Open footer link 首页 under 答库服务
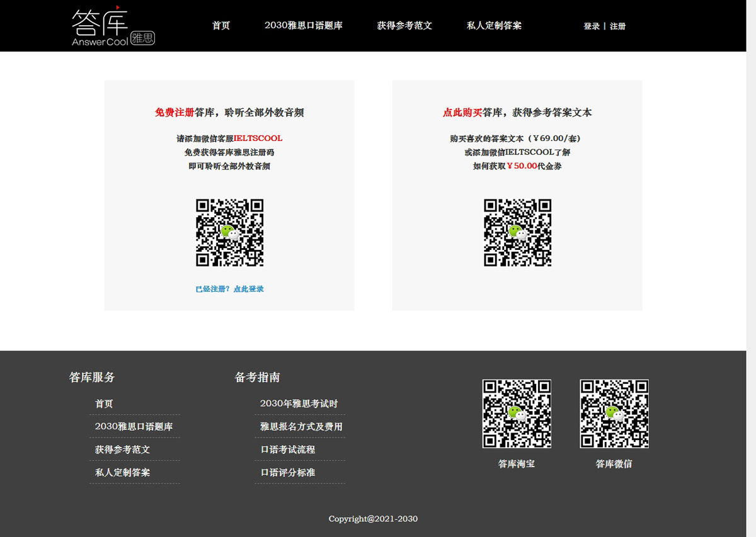This screenshot has height=537, width=756. [104, 404]
